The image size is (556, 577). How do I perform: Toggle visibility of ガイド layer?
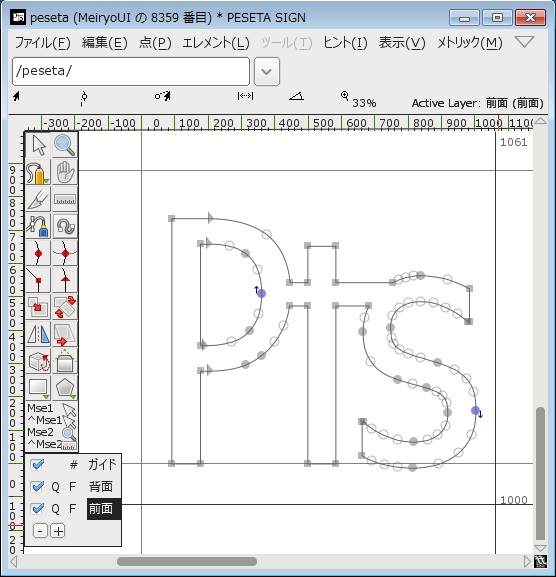37,465
